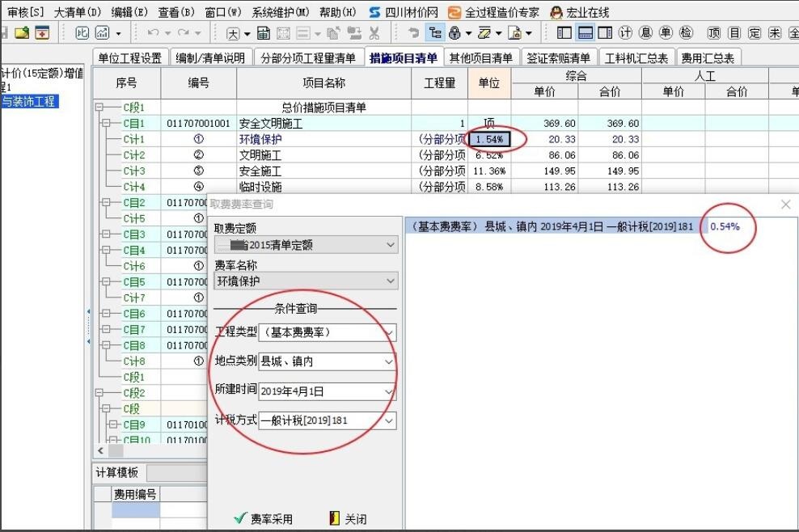Switch to the 单位工程设置 tab
This screenshot has width=799, height=532.
click(130, 58)
